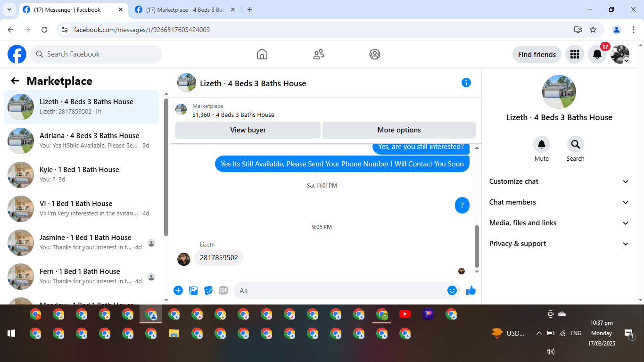Viewport: 644px width, 362px height.
Task: Open Adriana 4 Beds 3 Baths conversation
Action: pyautogui.click(x=81, y=141)
